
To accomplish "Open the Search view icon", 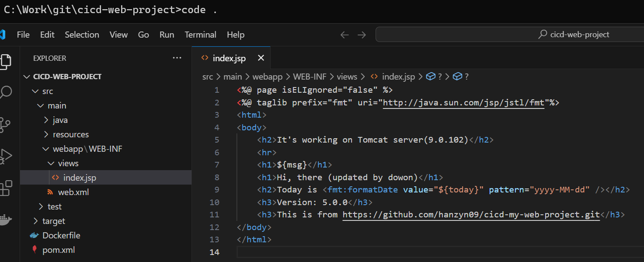I will (6, 92).
